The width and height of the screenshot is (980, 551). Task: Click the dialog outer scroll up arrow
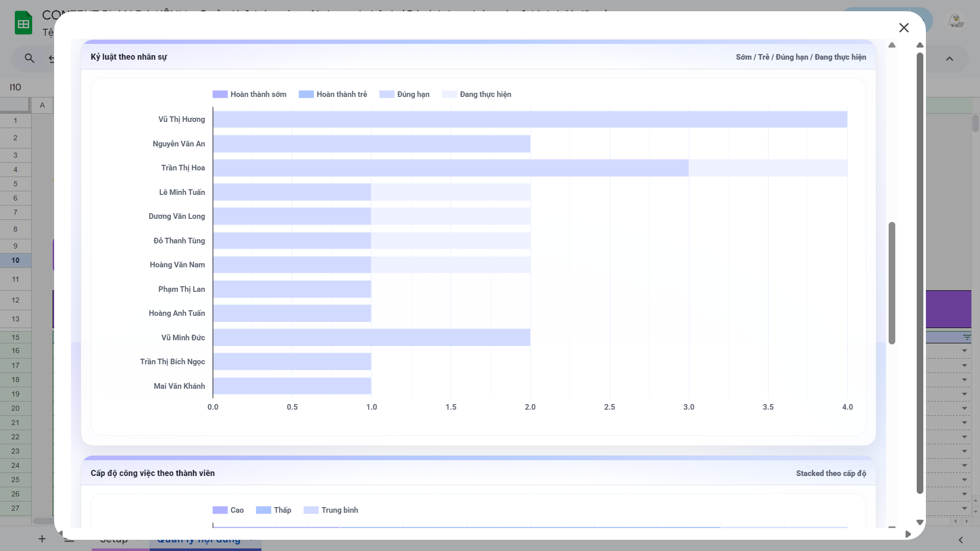(x=920, y=45)
